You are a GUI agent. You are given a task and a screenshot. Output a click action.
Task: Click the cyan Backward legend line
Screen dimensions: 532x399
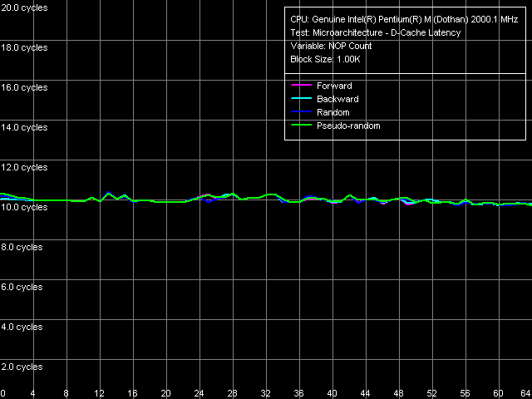click(299, 99)
